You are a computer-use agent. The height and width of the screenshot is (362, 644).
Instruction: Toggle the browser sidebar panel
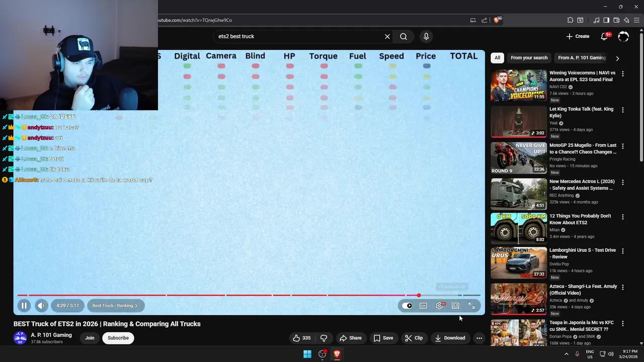pyautogui.click(x=606, y=20)
